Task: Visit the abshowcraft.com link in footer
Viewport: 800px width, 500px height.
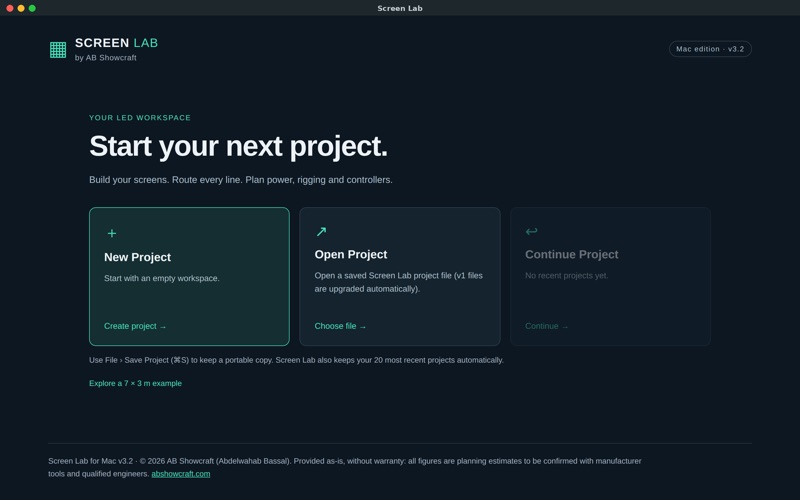Action: click(181, 474)
